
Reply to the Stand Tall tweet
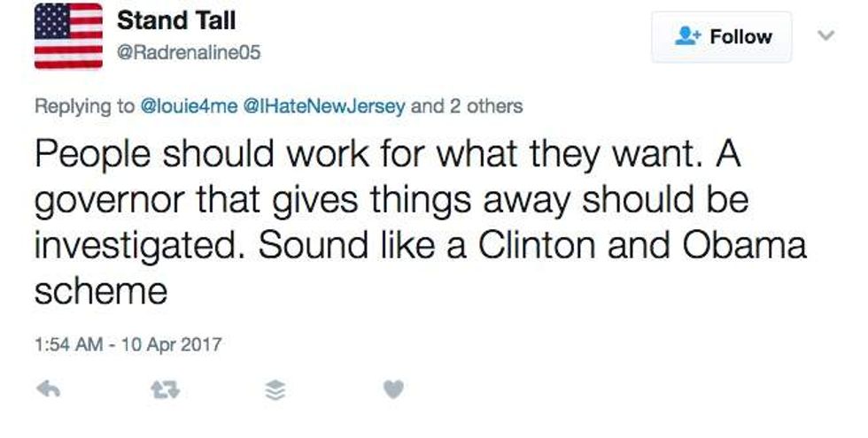(49, 388)
